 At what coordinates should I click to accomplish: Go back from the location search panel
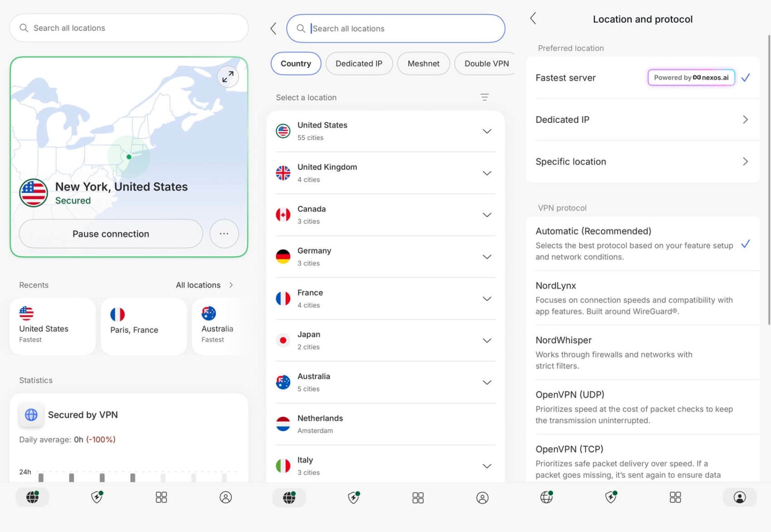[x=273, y=28]
